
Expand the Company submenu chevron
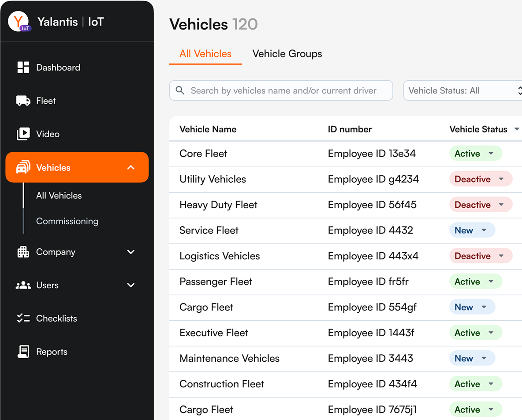point(130,252)
